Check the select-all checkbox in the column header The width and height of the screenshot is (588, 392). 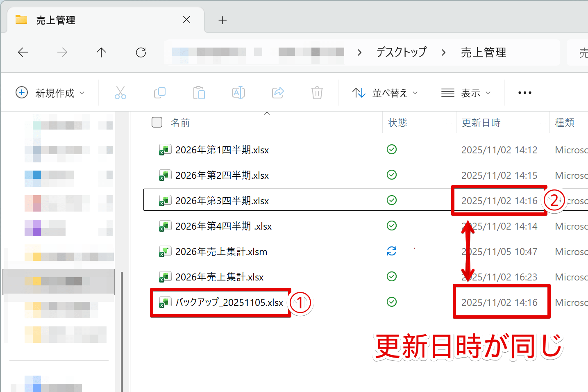[157, 122]
